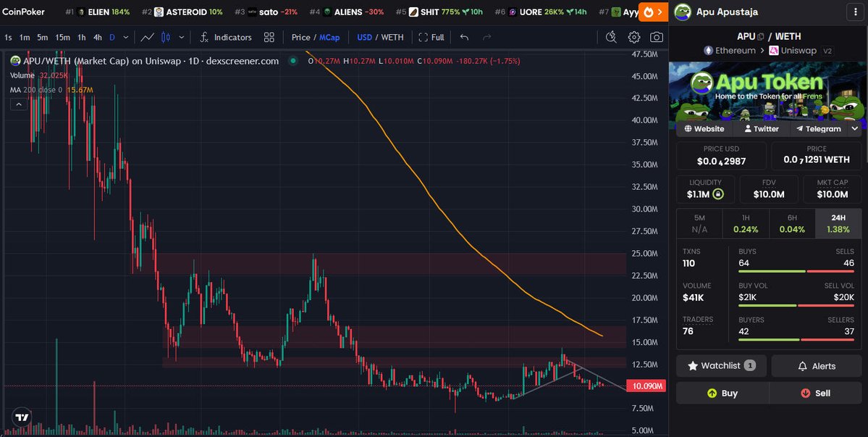Expand the timeframe dropdown chevron

tap(126, 37)
